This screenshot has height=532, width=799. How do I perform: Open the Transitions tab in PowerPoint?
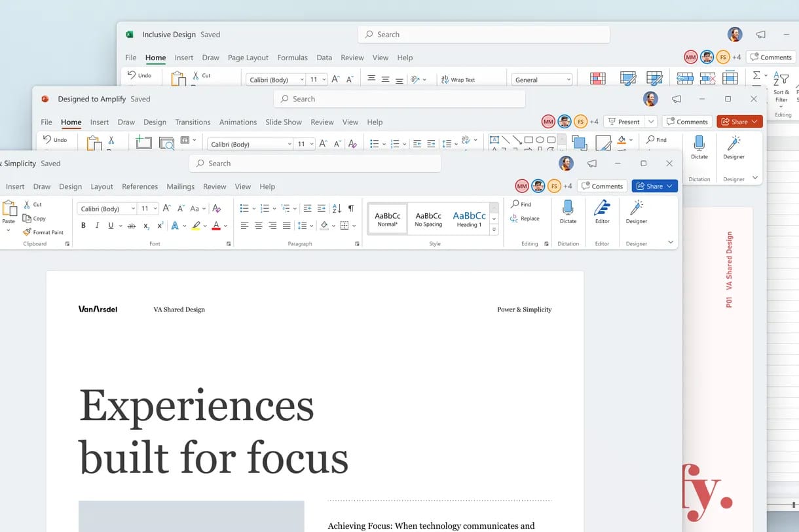click(x=193, y=122)
